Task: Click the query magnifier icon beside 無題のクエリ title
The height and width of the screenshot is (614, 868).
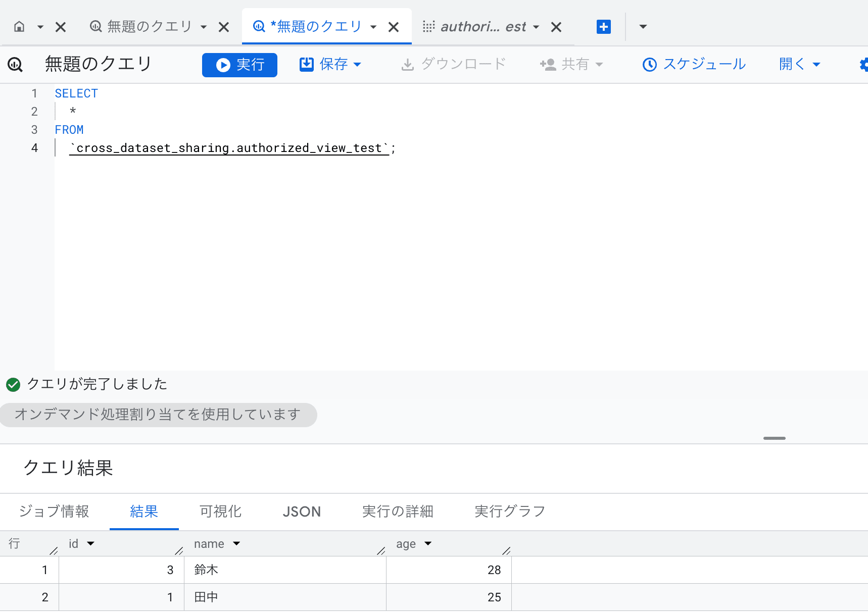Action: (15, 65)
